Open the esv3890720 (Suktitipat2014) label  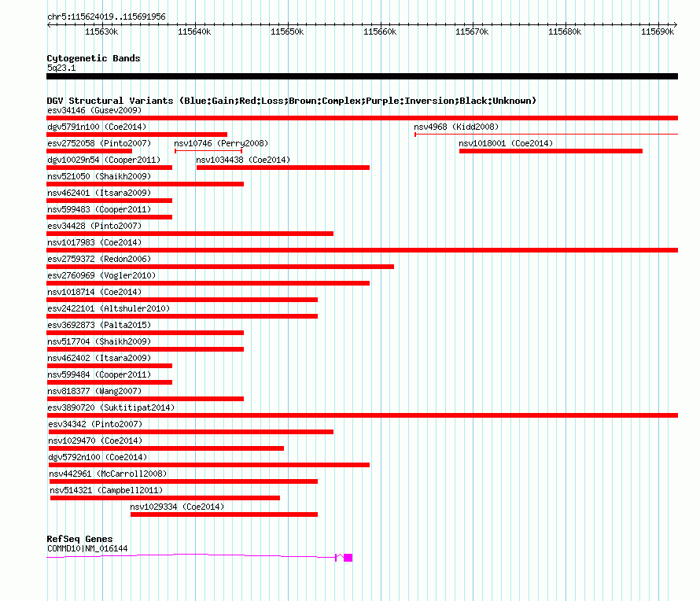click(x=111, y=407)
